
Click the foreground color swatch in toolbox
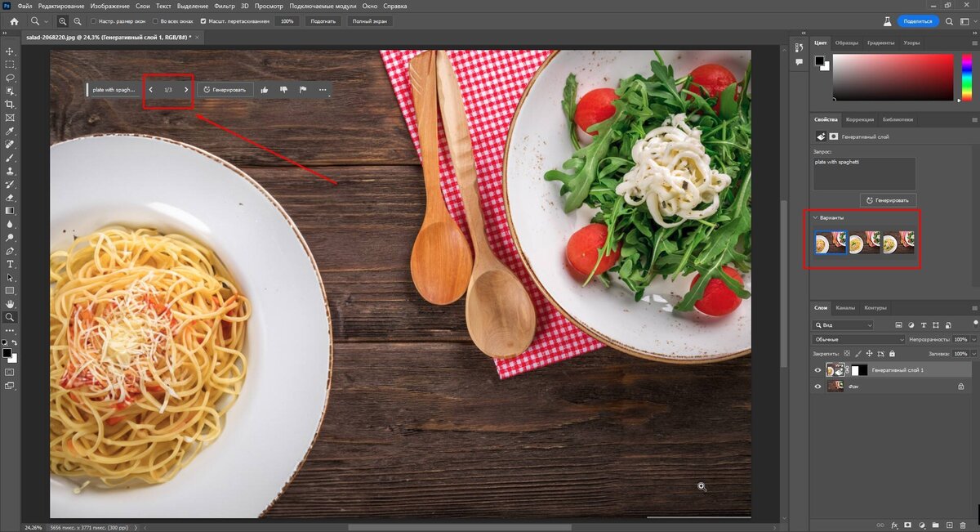tap(7, 353)
